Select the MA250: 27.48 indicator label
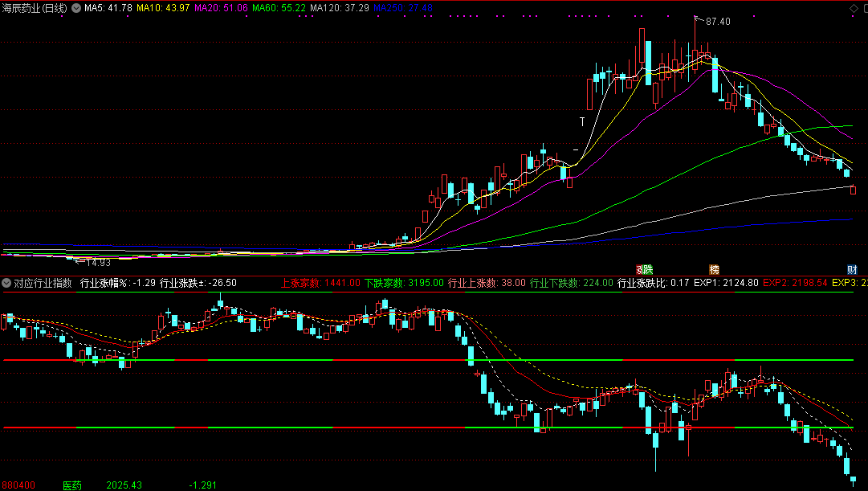The image size is (868, 491). coord(403,8)
